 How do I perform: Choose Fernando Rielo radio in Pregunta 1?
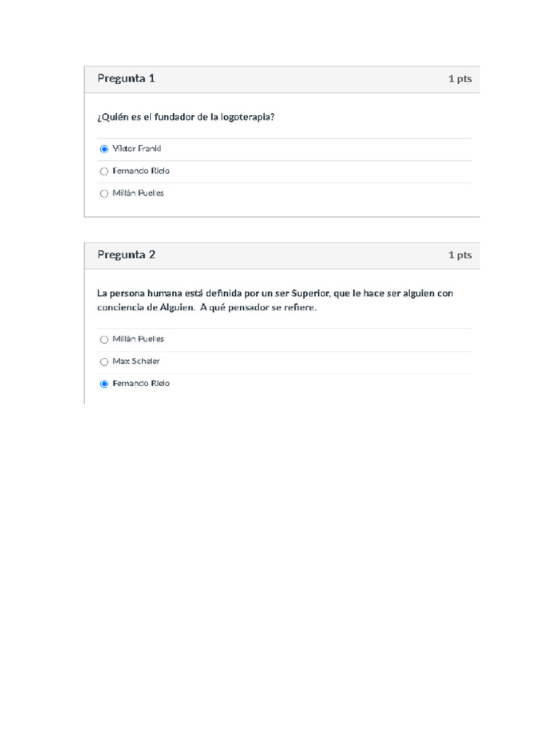tap(104, 171)
